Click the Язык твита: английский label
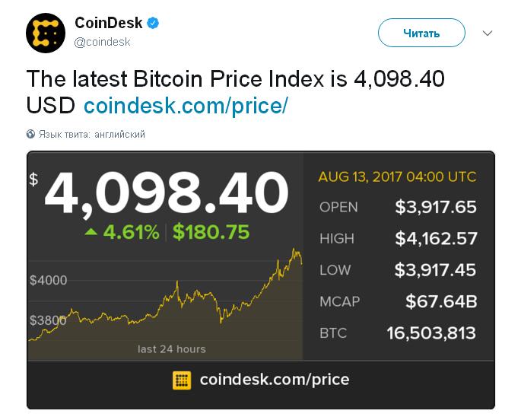 (91, 134)
